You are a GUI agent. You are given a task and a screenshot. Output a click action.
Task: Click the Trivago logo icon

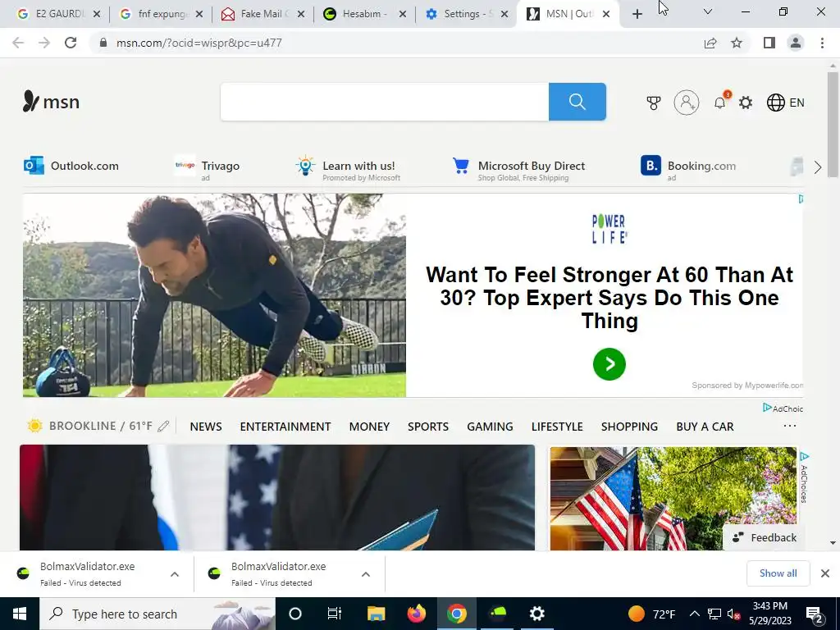pos(185,165)
